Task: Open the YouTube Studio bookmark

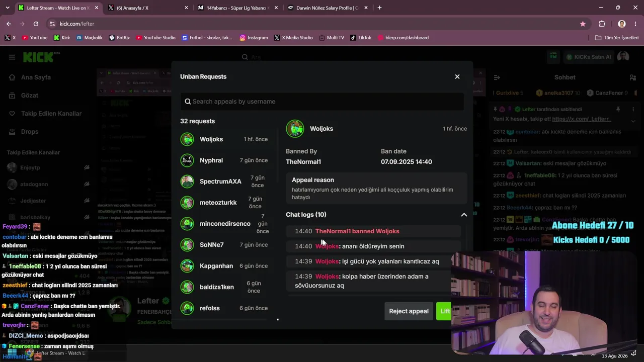Action: click(x=155, y=38)
